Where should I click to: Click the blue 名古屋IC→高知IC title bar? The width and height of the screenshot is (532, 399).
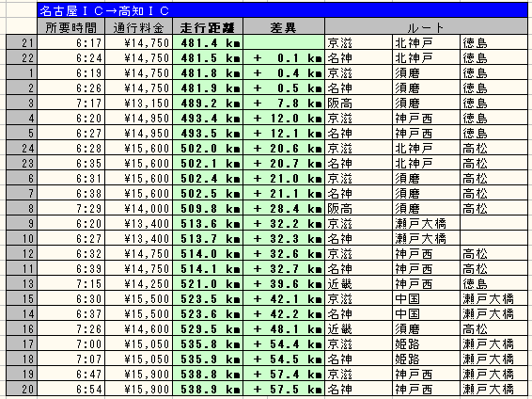[x=282, y=10]
